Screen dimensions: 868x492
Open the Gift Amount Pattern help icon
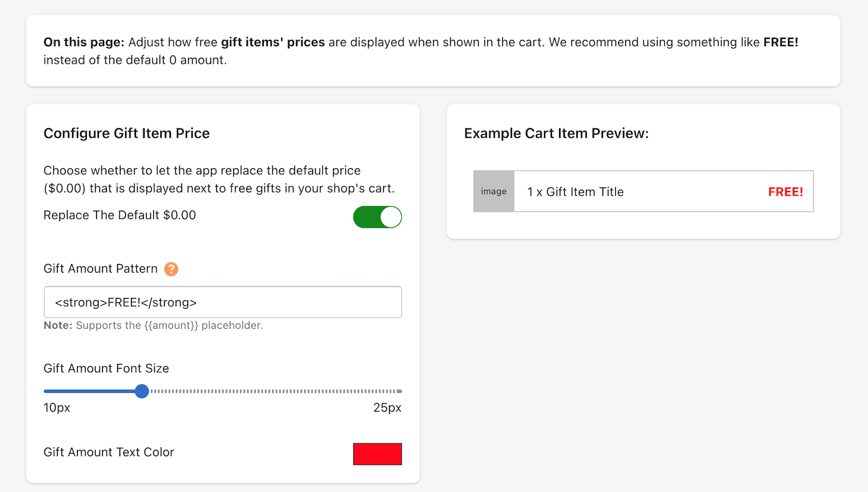point(171,269)
